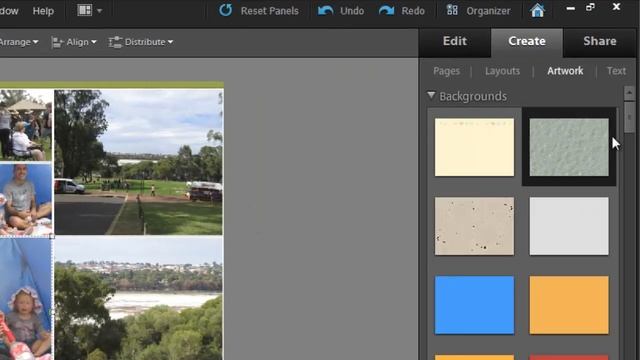Image resolution: width=640 pixels, height=360 pixels.
Task: Select the large park landscape photo
Action: click(138, 162)
